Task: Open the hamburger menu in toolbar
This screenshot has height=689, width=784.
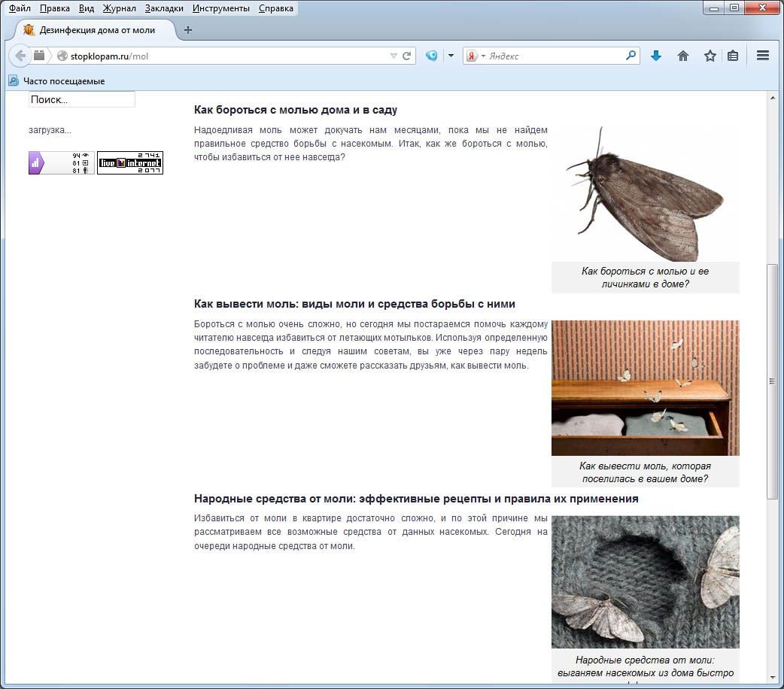Action: click(762, 56)
